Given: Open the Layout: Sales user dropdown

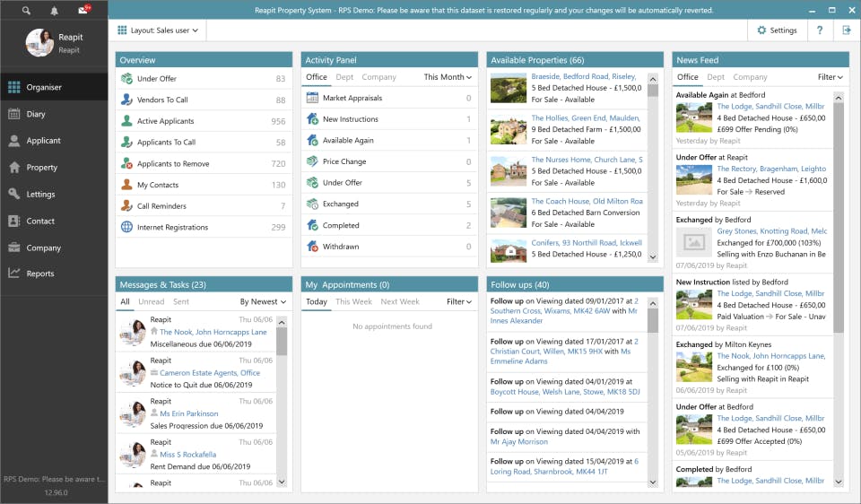Looking at the screenshot, I should pyautogui.click(x=158, y=30).
